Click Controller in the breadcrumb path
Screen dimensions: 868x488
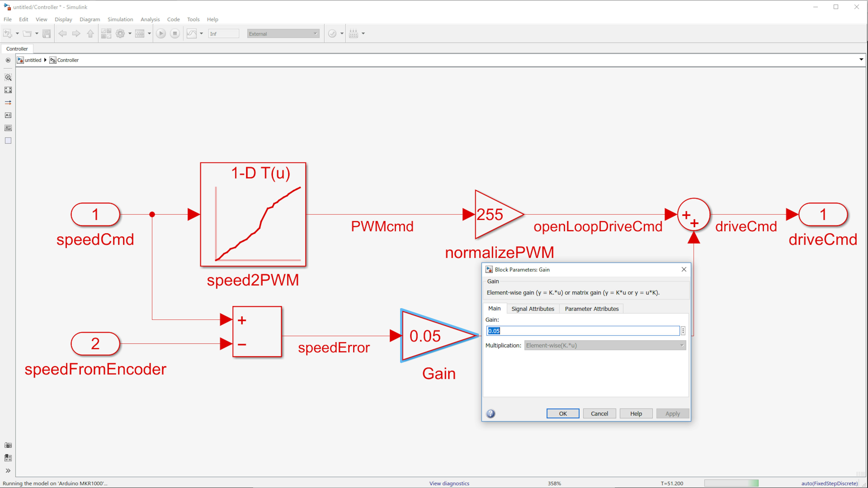[68, 60]
